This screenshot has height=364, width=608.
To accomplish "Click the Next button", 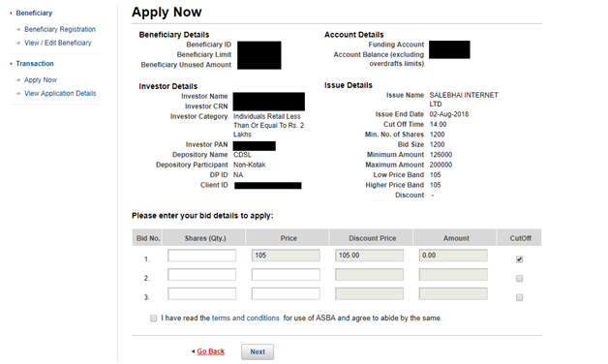I will click(258, 351).
